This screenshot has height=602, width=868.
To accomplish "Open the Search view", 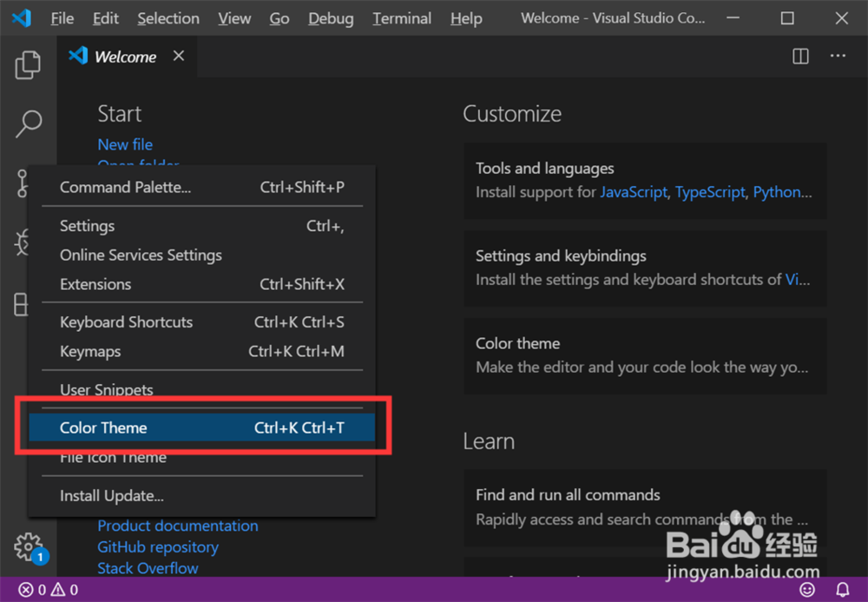I will pos(28,124).
